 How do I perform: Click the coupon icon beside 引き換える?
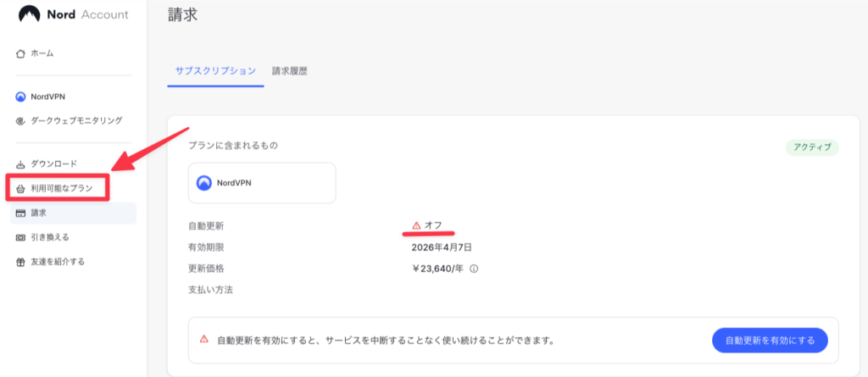20,237
